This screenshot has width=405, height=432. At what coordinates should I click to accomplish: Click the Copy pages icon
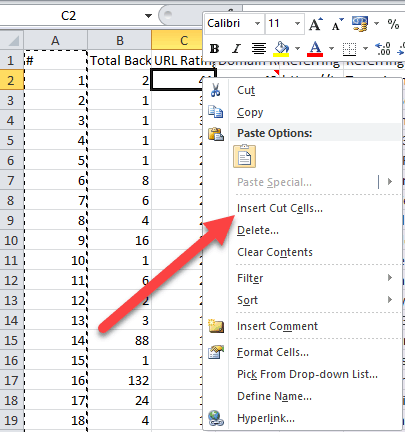coord(216,112)
